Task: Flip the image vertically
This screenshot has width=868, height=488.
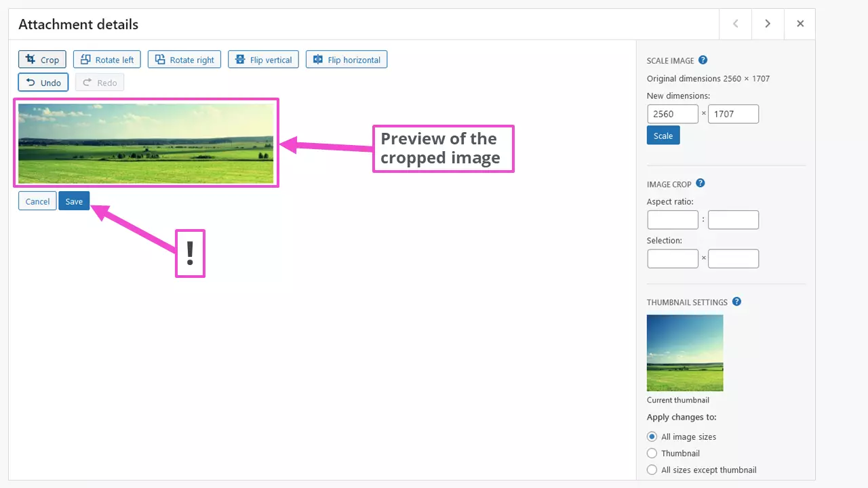Action: pyautogui.click(x=263, y=59)
